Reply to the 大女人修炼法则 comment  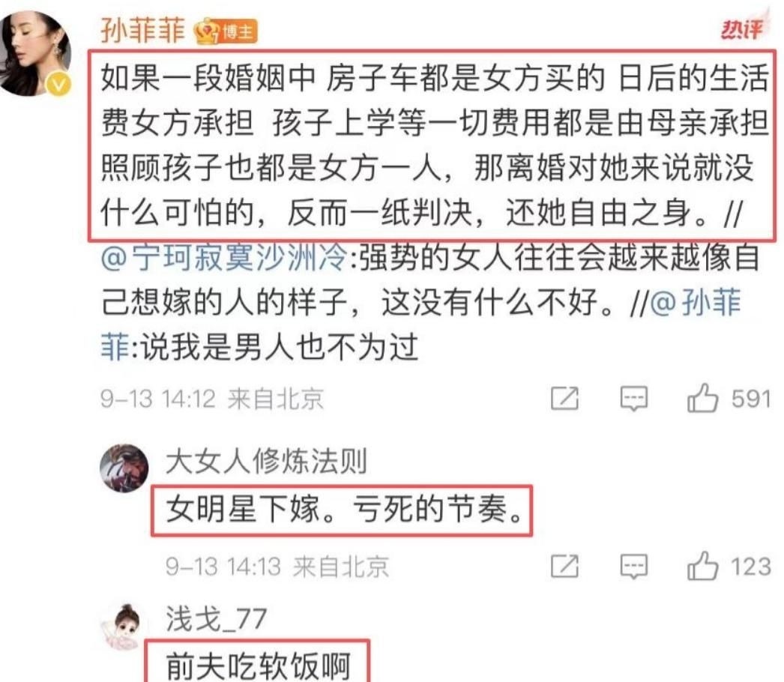[634, 567]
